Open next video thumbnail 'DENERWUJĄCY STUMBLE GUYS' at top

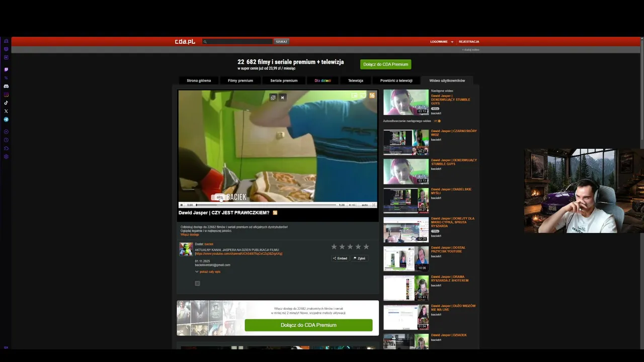[406, 102]
